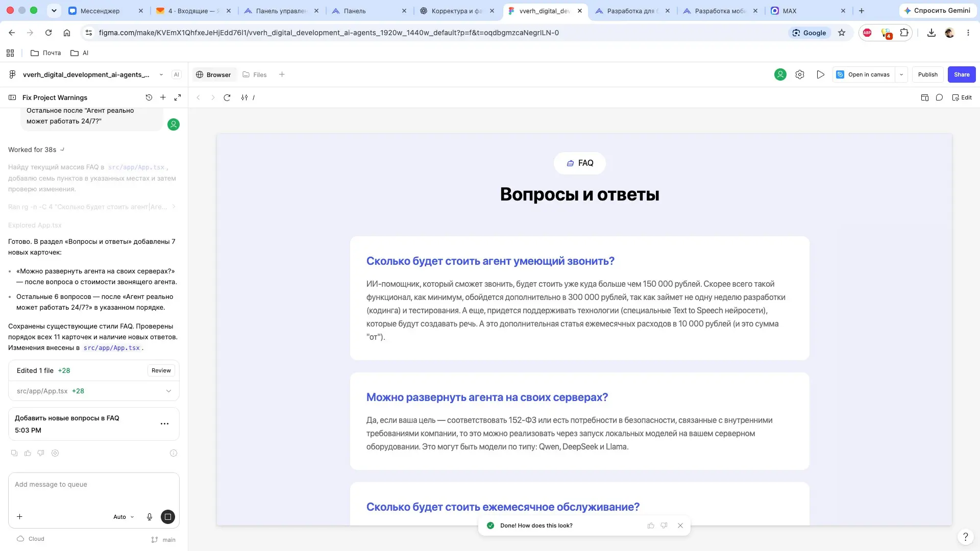The height and width of the screenshot is (551, 980).
Task: Focus the Add message to queue field
Action: [94, 485]
